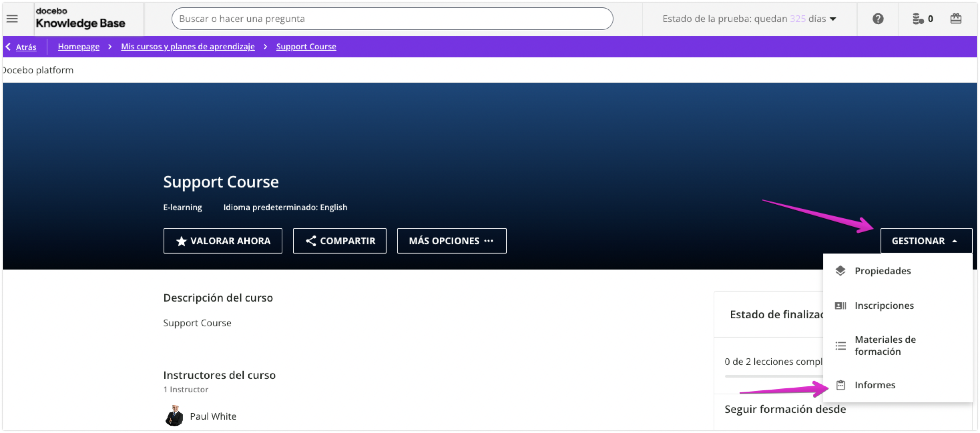Select the Inscripciones menu entry
The image size is (980, 433).
[x=884, y=306]
